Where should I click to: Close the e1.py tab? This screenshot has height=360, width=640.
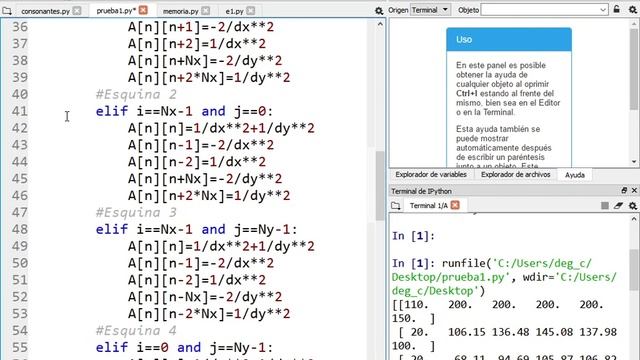point(251,11)
